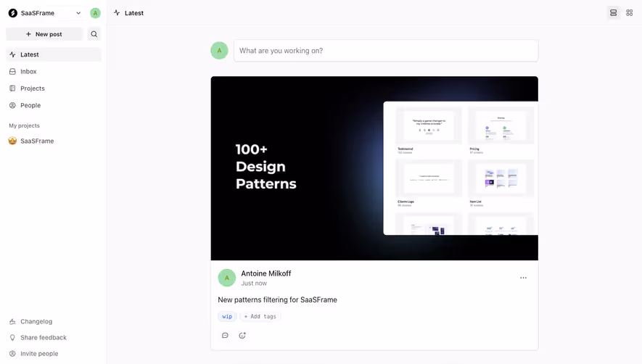Click the wip tag on the post

pyautogui.click(x=227, y=316)
